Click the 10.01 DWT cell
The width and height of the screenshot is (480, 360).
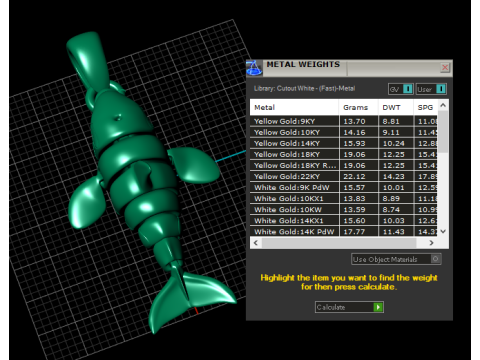pos(396,187)
